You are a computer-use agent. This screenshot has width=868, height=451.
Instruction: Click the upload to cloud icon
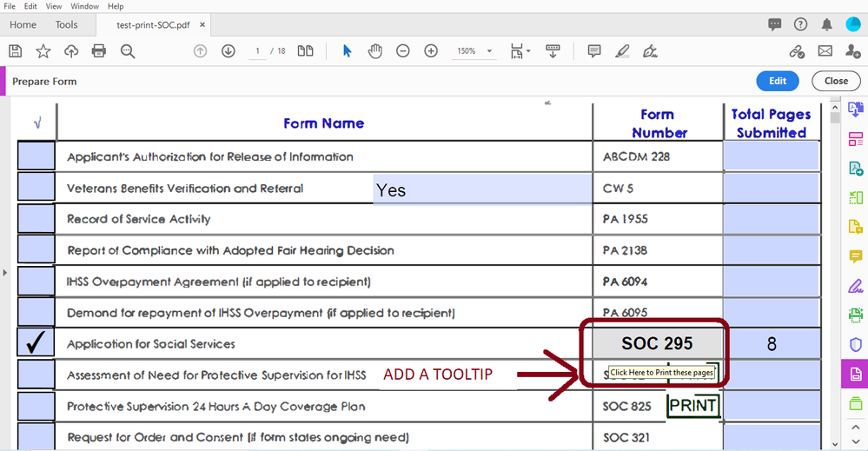(x=71, y=51)
